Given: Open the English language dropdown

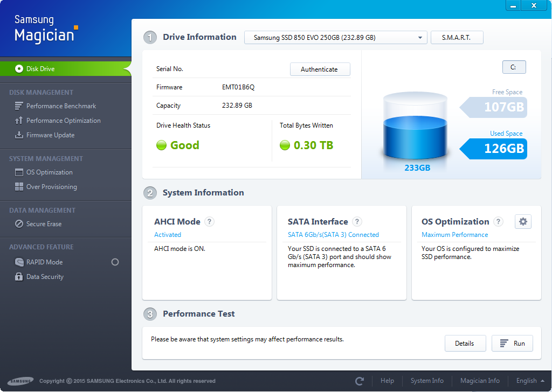Looking at the screenshot, I should click(530, 381).
